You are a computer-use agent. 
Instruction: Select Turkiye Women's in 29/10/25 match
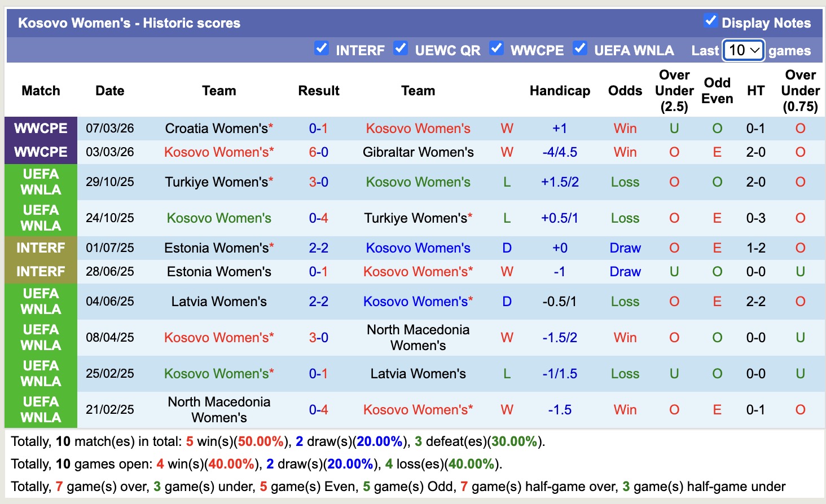tap(216, 182)
